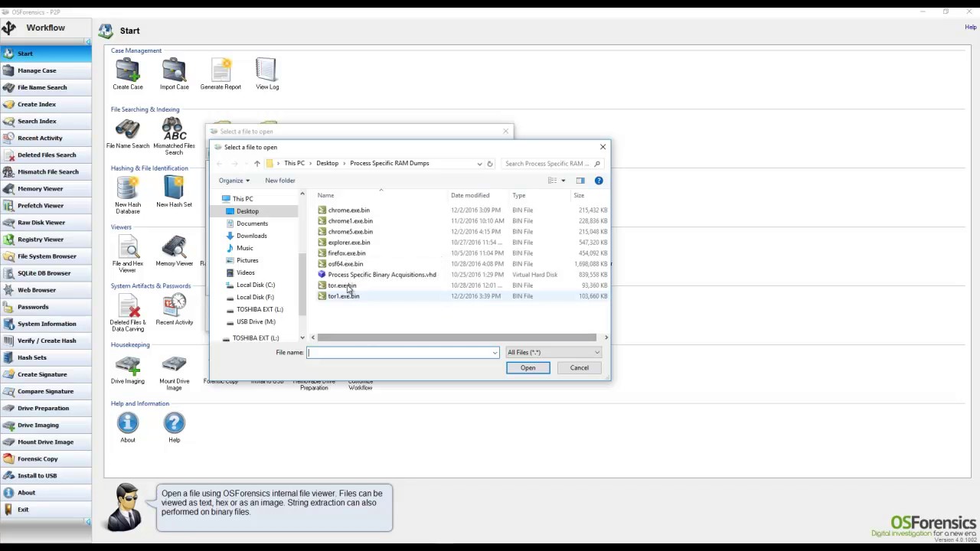Select Manage Case in Workflow sidebar
The image size is (980, 551).
46,70
